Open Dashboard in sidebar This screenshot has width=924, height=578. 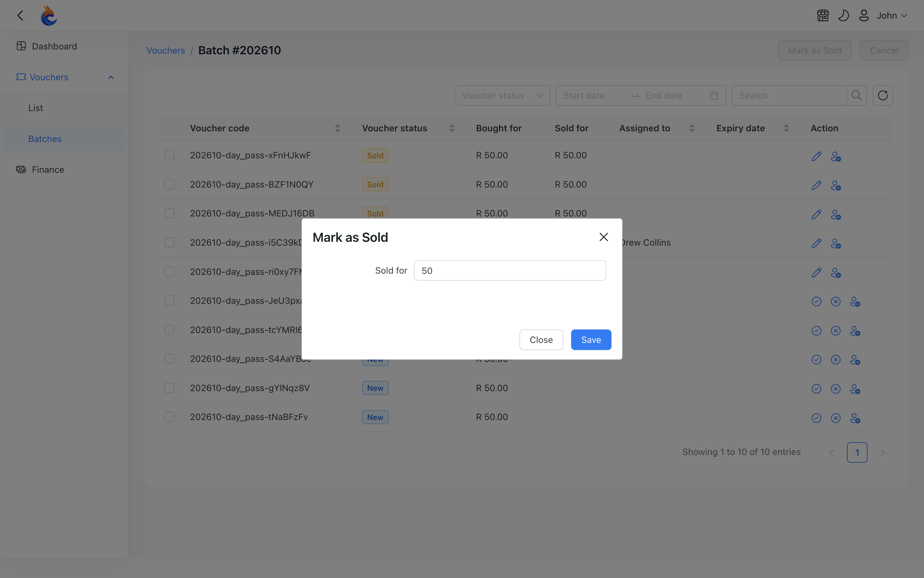point(64,46)
